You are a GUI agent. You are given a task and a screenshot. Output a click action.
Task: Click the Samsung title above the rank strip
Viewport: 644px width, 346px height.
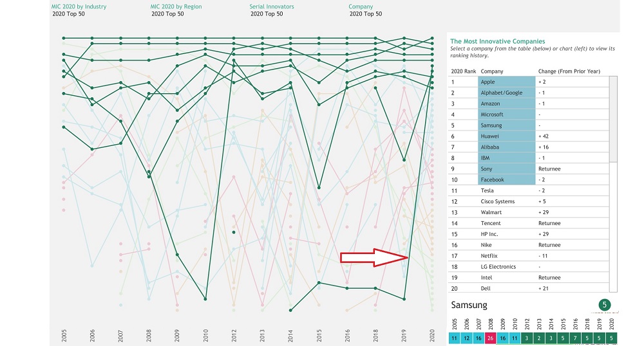point(469,305)
